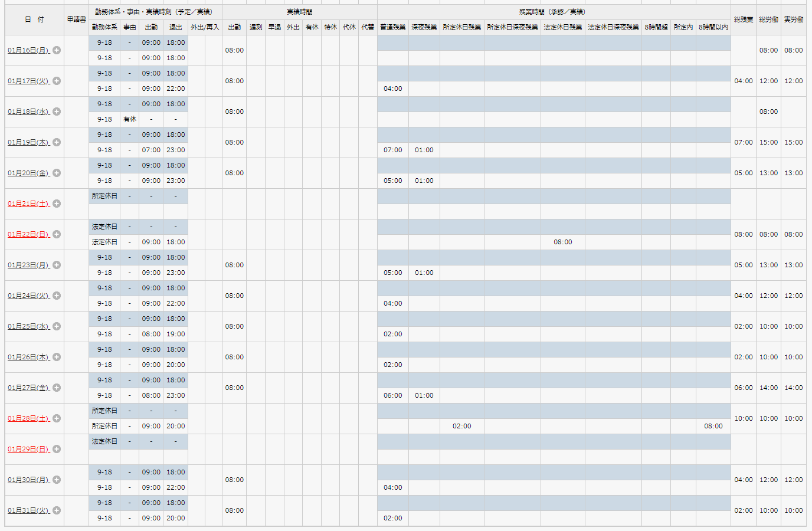Click the 有休 reason cell on 01月18日
The height and width of the screenshot is (531, 812).
pyautogui.click(x=130, y=119)
